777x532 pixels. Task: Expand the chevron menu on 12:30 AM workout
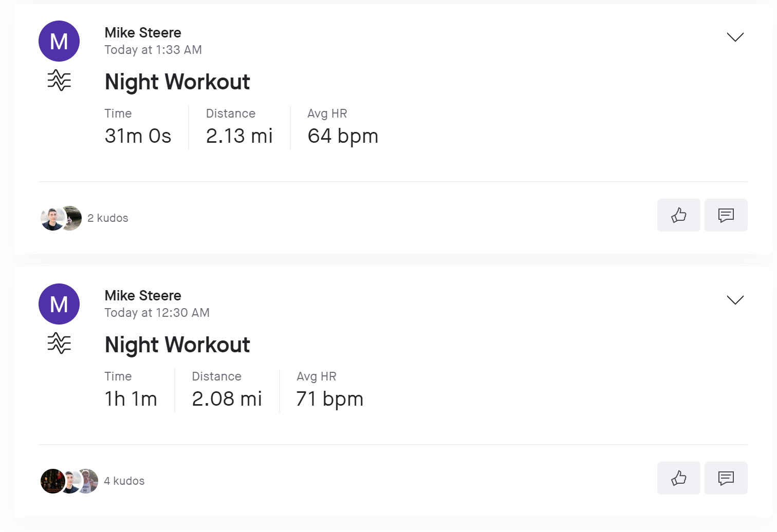click(x=735, y=300)
